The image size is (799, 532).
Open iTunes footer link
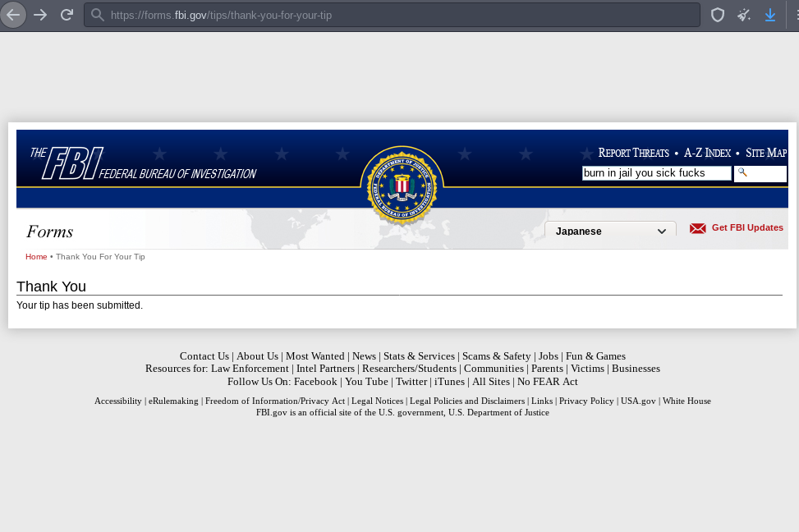[x=449, y=382]
